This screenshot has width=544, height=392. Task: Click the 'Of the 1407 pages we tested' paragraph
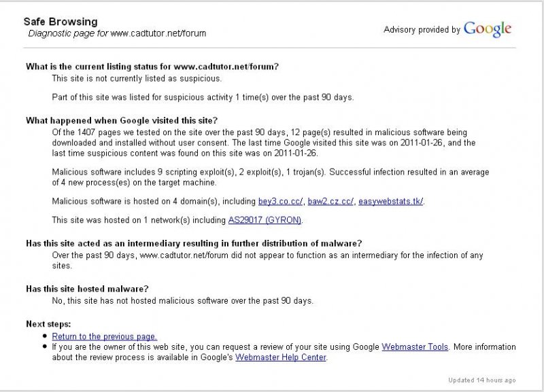(x=264, y=143)
